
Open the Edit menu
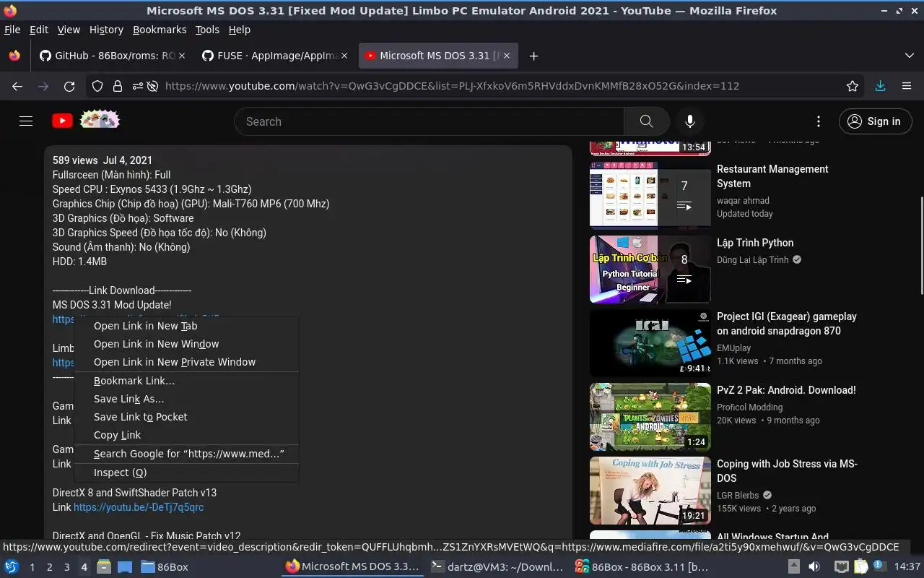[x=39, y=30]
